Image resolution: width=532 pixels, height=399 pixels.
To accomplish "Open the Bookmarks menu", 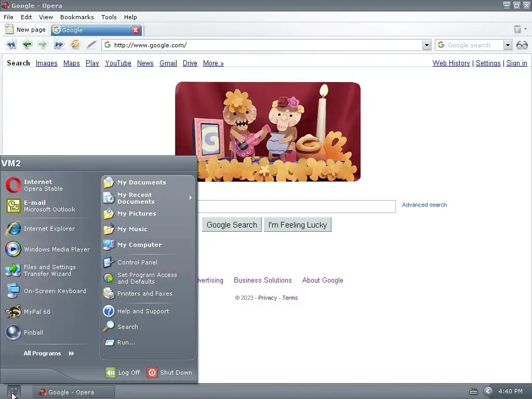I will click(x=77, y=17).
